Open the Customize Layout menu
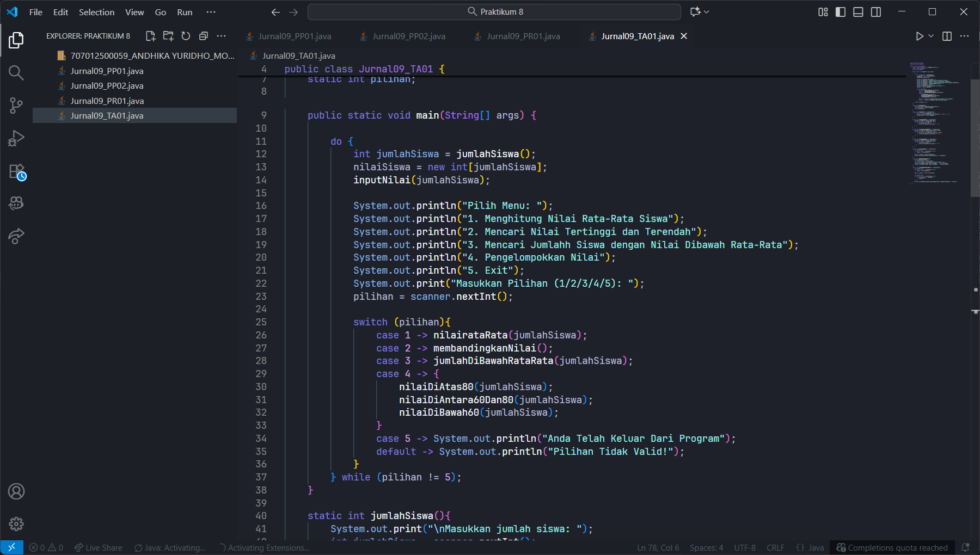980x555 pixels. coord(823,12)
